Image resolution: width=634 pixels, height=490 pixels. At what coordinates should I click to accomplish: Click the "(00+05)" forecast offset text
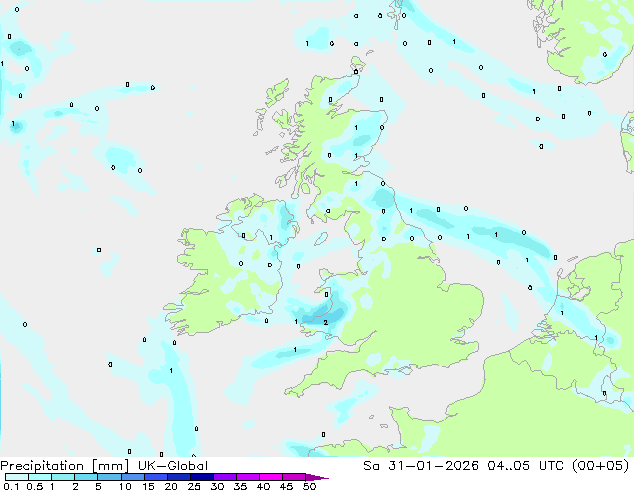click(601, 466)
